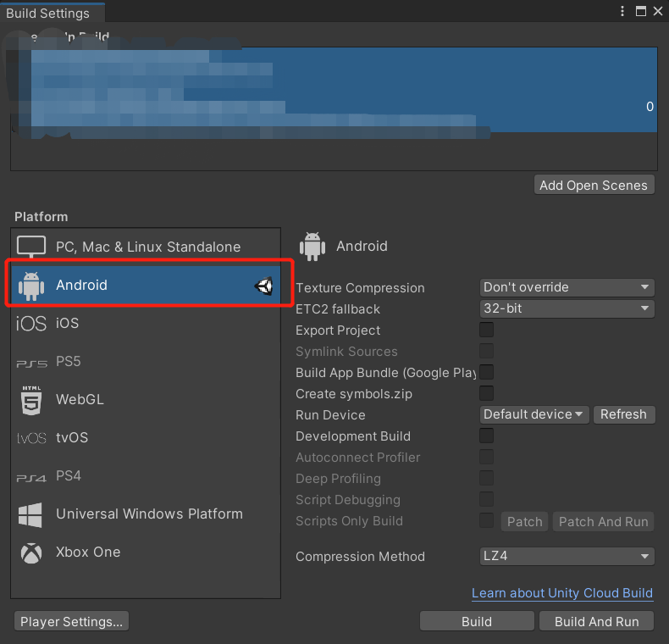Enable the Export Project checkbox
Viewport: 669px width, 644px height.
point(486,330)
